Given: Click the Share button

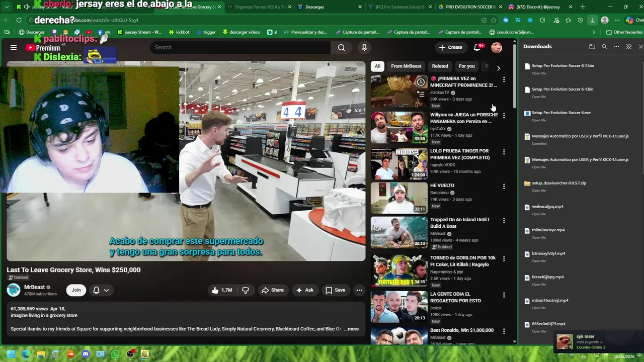Looking at the screenshot, I should [272, 290].
